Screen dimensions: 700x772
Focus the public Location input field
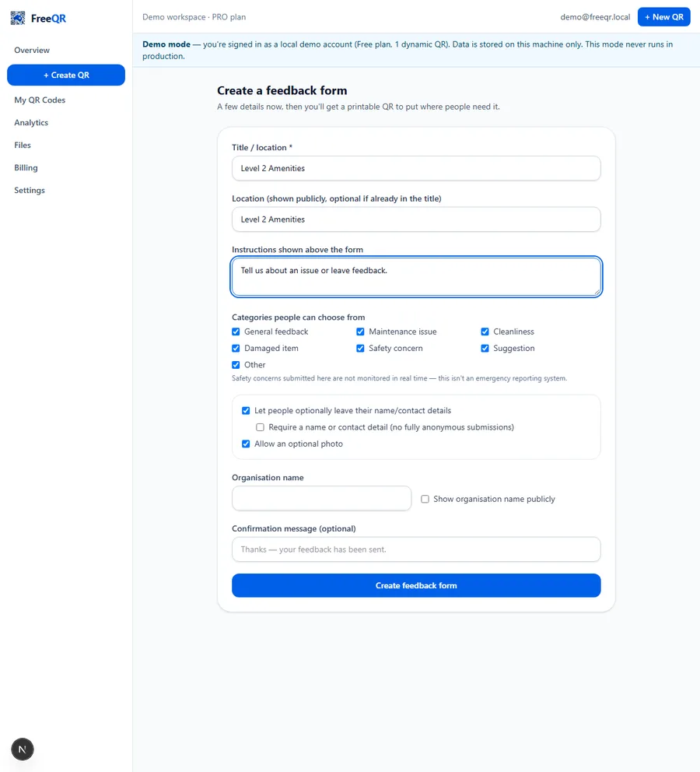pos(416,219)
